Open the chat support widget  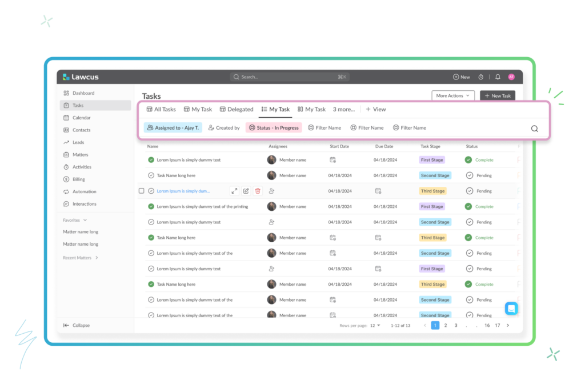click(x=511, y=309)
